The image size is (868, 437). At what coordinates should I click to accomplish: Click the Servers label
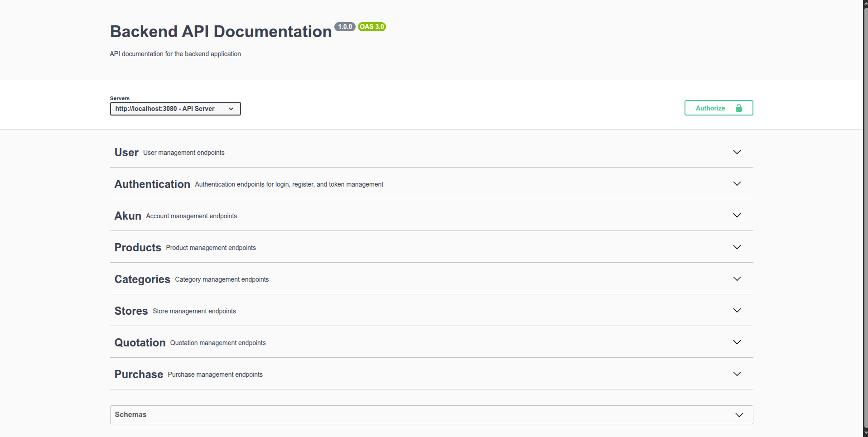point(120,98)
